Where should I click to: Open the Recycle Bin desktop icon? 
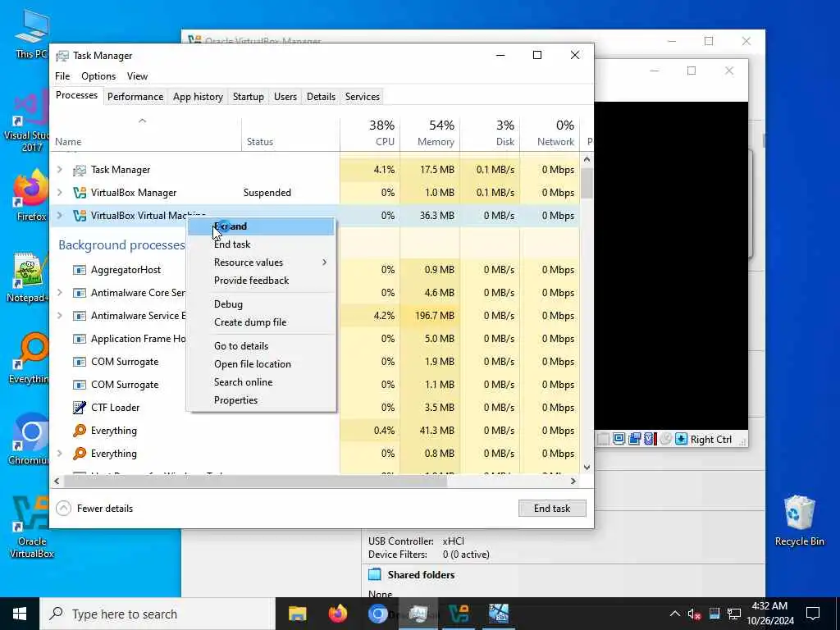pyautogui.click(x=799, y=521)
